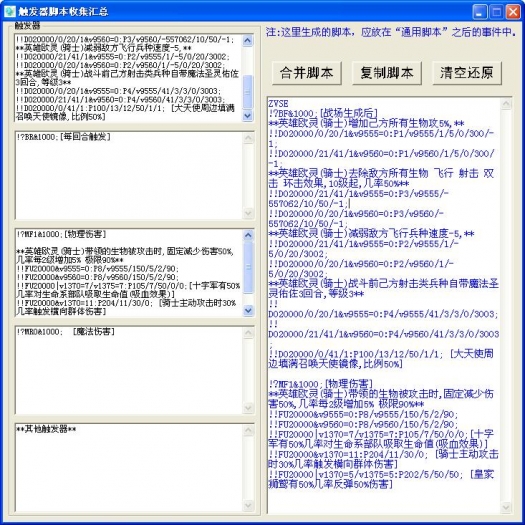Click the scrollbar thumb in the 物理伤害 box
Image resolution: width=525 pixels, height=525 pixels.
[x=248, y=267]
